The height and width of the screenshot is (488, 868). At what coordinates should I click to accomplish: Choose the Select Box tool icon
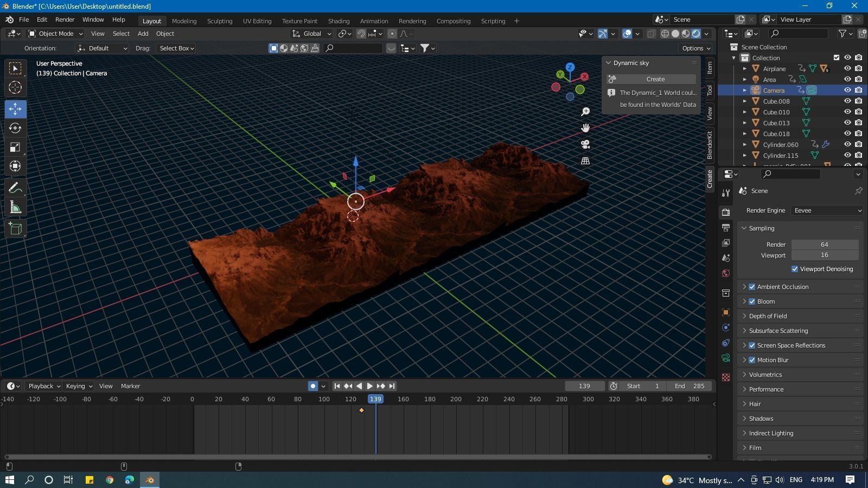tap(15, 68)
